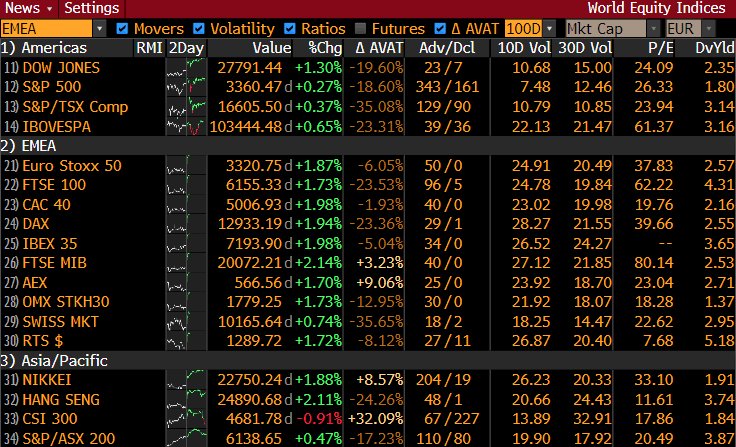Sort by the 10D Vol column header
The height and width of the screenshot is (447, 736).
524,48
